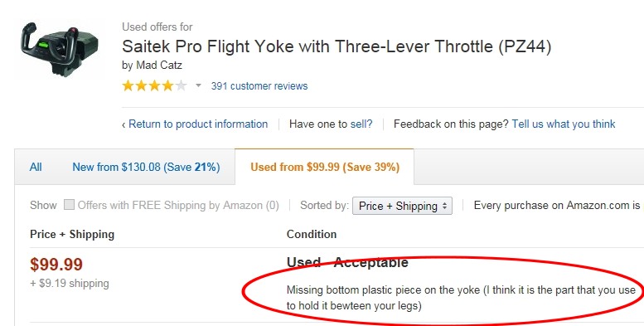Expand the star rating dropdown arrow

pos(198,85)
